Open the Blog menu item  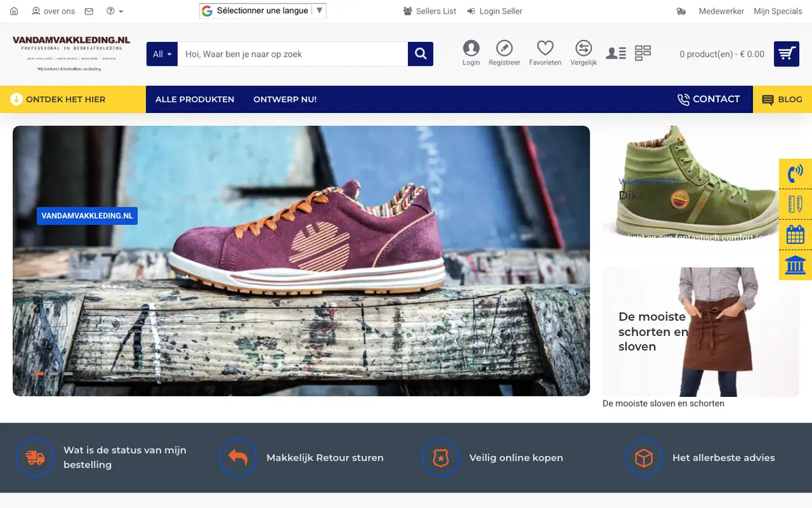[782, 100]
